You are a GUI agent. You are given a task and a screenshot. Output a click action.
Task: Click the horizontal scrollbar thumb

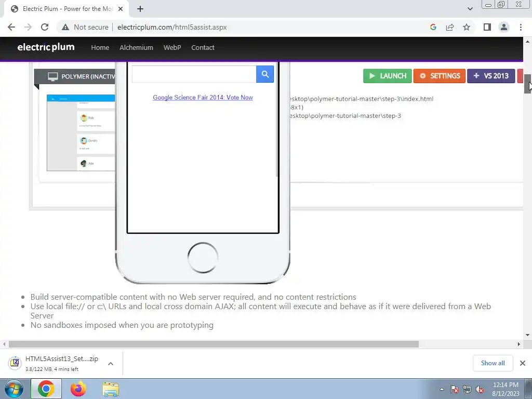pos(214,344)
